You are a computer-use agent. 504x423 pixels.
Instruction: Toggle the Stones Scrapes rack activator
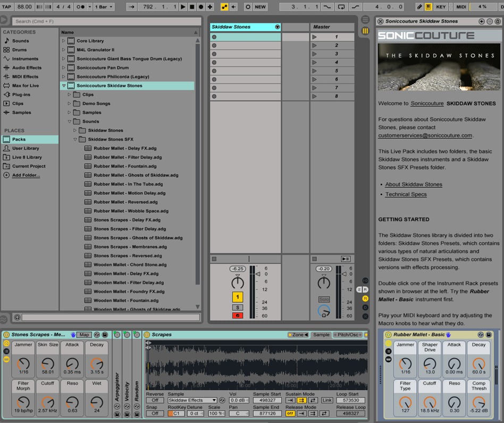(6, 335)
